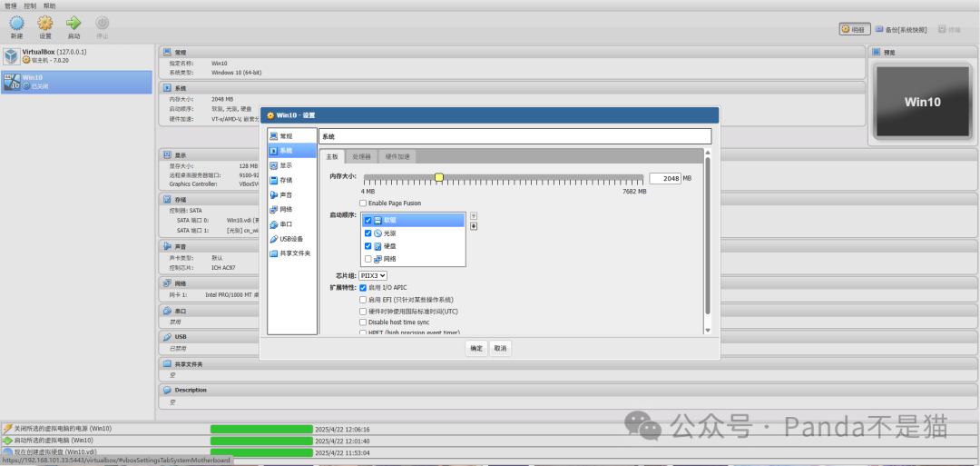The width and height of the screenshot is (980, 466).
Task: Open the 备份[系统快照] snapshots view
Action: point(901,29)
